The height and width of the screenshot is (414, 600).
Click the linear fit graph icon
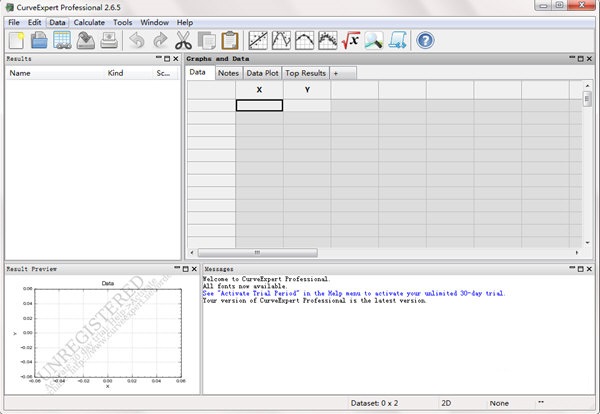[258, 41]
